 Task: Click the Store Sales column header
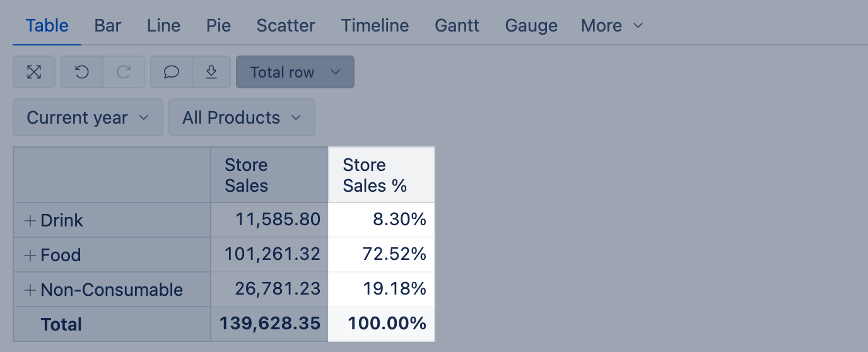tap(269, 175)
